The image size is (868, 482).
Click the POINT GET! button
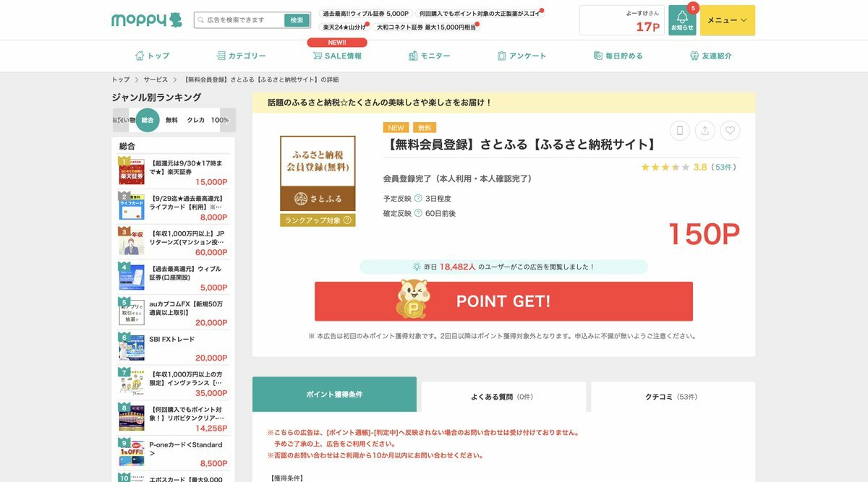click(x=503, y=301)
